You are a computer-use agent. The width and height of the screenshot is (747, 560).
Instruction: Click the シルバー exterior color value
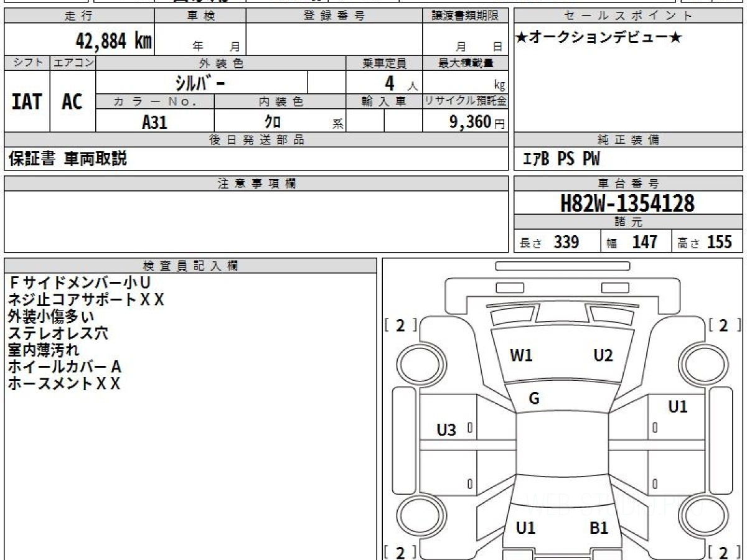(200, 82)
